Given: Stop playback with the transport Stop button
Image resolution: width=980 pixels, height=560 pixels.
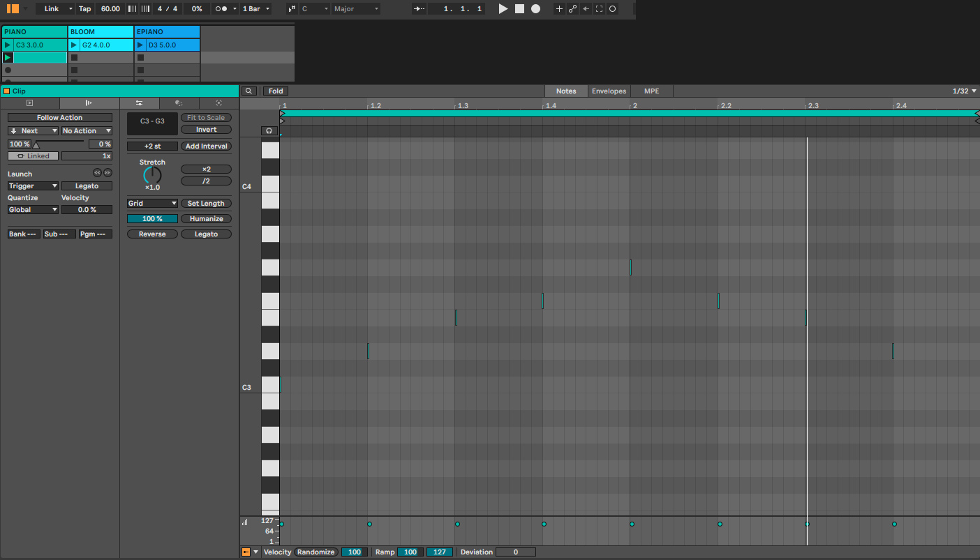Looking at the screenshot, I should (519, 8).
